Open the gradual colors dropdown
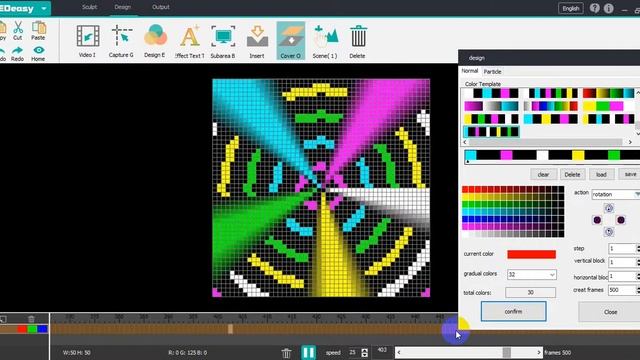This screenshot has width=640, height=360. tap(531, 275)
